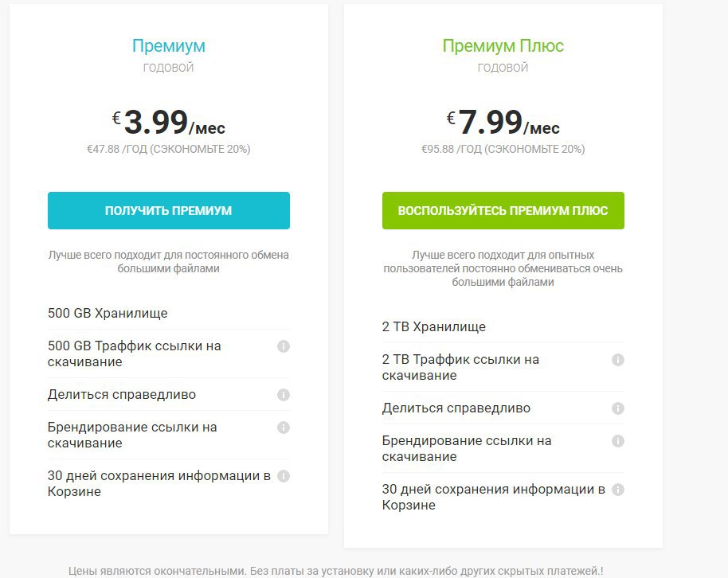Open info icon beside Премиум Делиться справедливо
The image size is (728, 578).
tap(284, 395)
